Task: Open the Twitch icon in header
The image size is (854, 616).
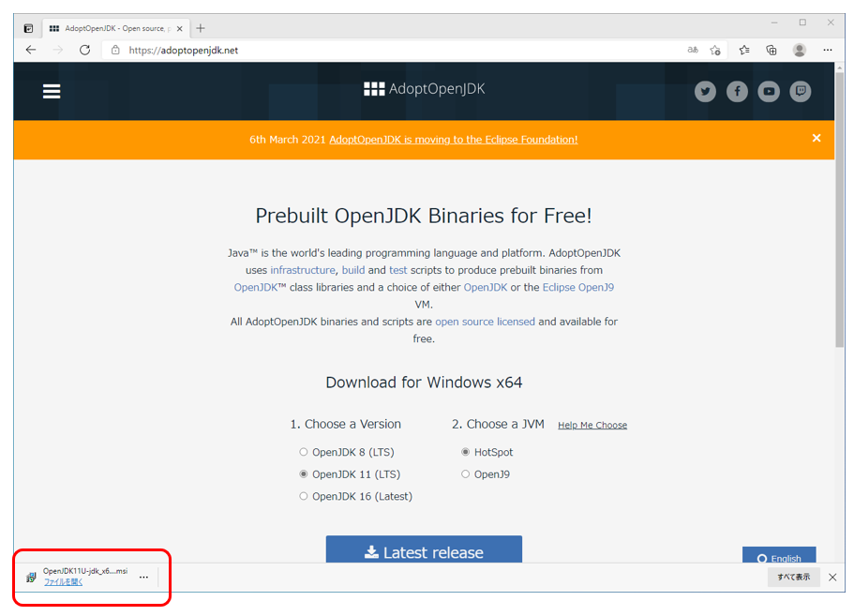Action: 800,92
